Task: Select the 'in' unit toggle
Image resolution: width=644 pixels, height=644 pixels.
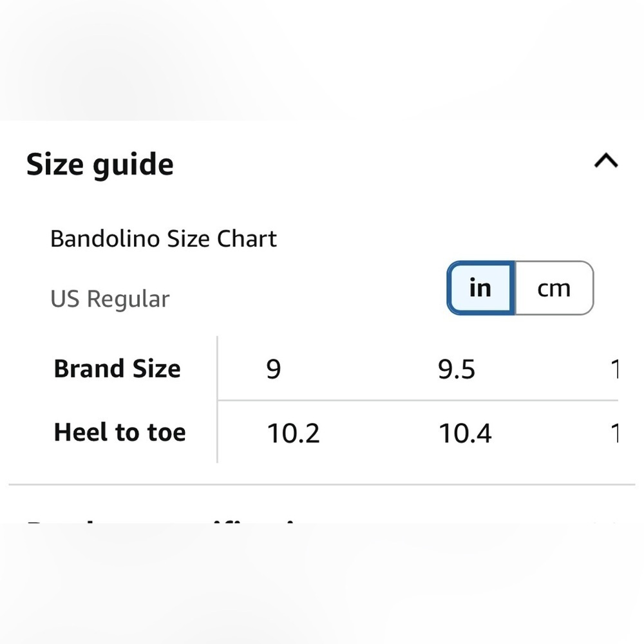Action: point(480,288)
